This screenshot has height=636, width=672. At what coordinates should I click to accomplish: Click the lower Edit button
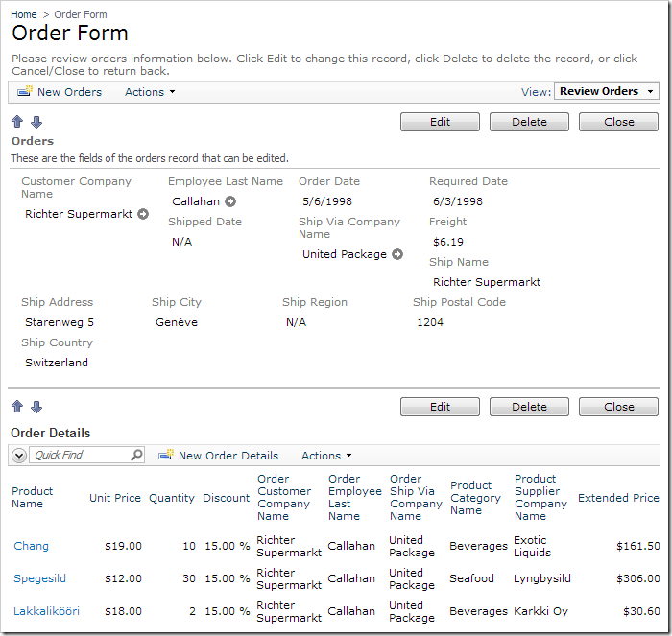point(440,407)
